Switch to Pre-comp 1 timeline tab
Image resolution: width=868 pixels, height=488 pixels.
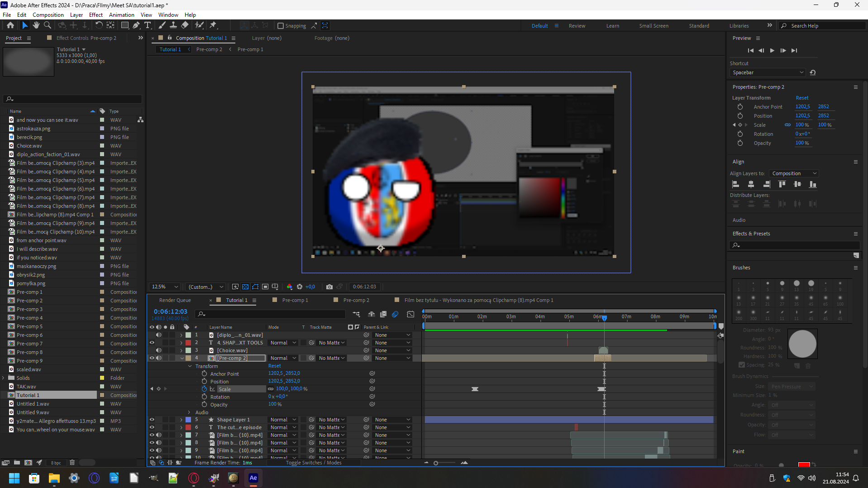tap(295, 300)
